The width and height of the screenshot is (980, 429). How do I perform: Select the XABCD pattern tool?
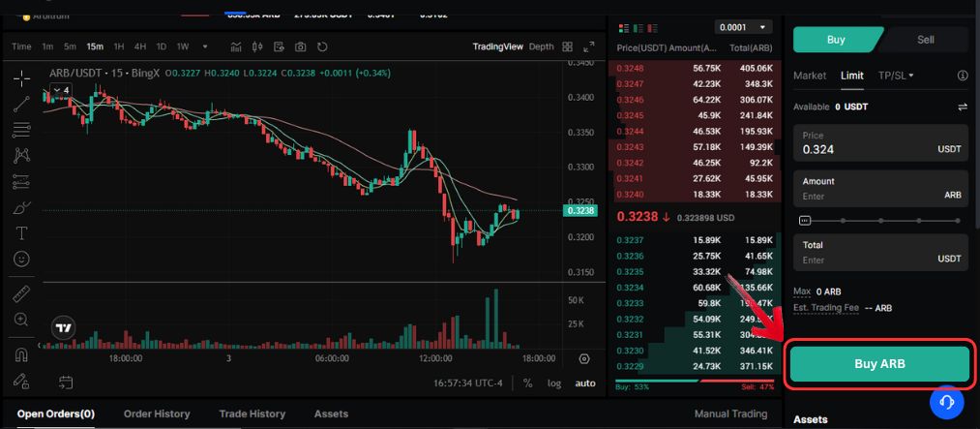click(x=21, y=155)
